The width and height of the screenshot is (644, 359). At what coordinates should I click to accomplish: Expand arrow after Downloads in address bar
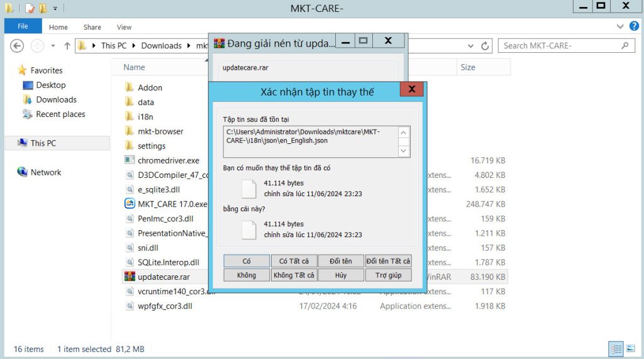pos(189,46)
